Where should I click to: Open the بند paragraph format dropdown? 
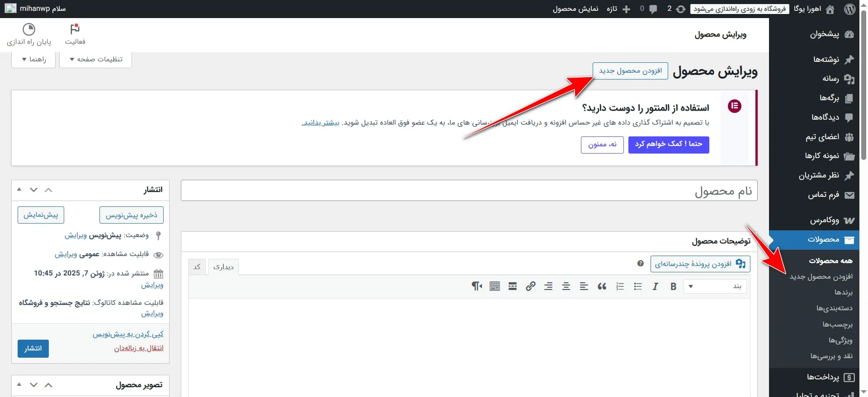tap(716, 286)
